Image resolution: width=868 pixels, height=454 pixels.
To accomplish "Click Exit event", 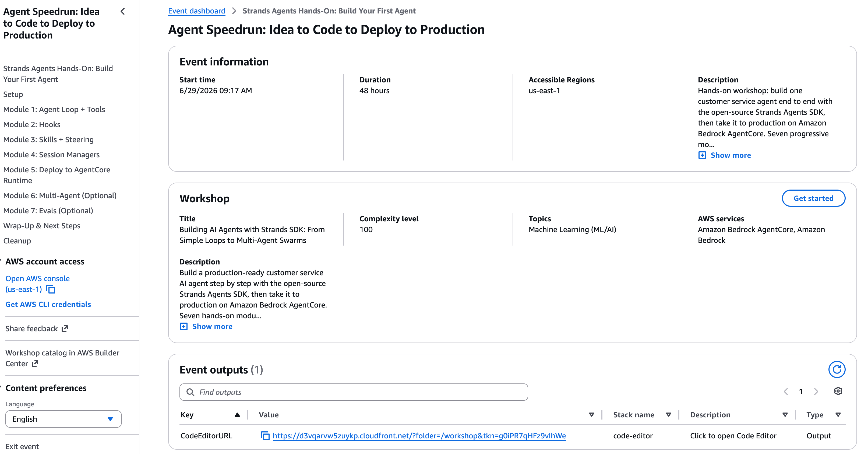I will (x=22, y=446).
